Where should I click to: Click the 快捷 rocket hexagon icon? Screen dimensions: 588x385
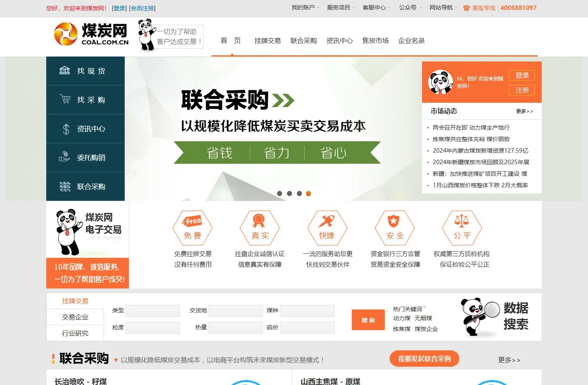pyautogui.click(x=327, y=227)
